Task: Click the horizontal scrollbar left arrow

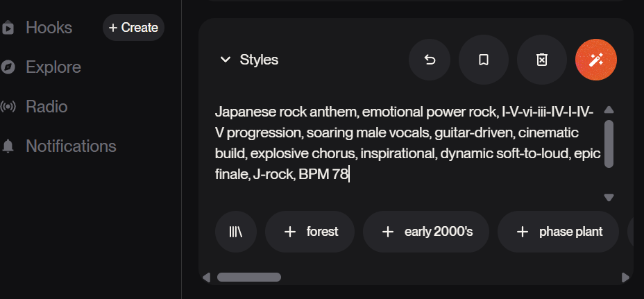Action: coord(206,277)
